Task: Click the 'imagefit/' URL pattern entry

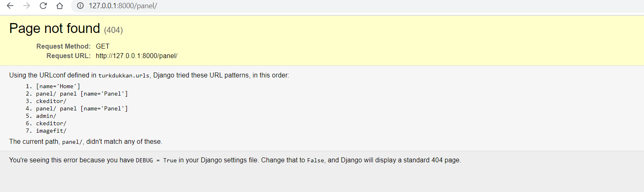Action: pos(51,131)
